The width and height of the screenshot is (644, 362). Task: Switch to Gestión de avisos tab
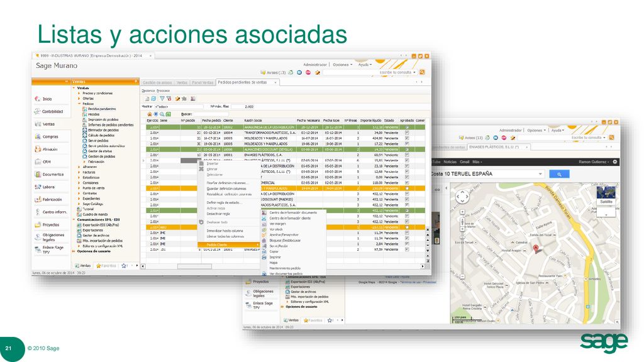pos(157,82)
